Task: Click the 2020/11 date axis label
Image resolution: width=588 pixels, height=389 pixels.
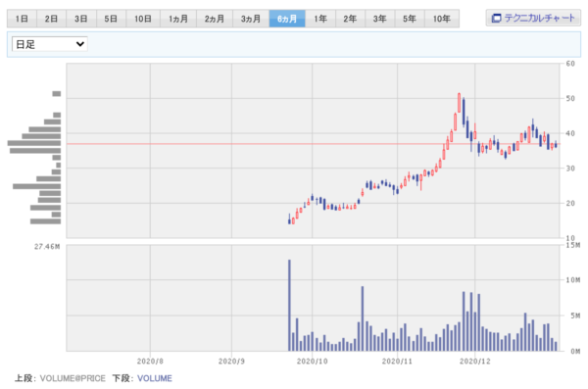Action: pyautogui.click(x=397, y=361)
